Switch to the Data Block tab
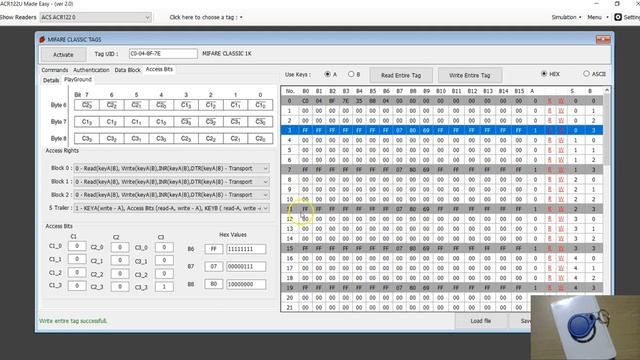This screenshot has height=360, width=640. [x=127, y=70]
